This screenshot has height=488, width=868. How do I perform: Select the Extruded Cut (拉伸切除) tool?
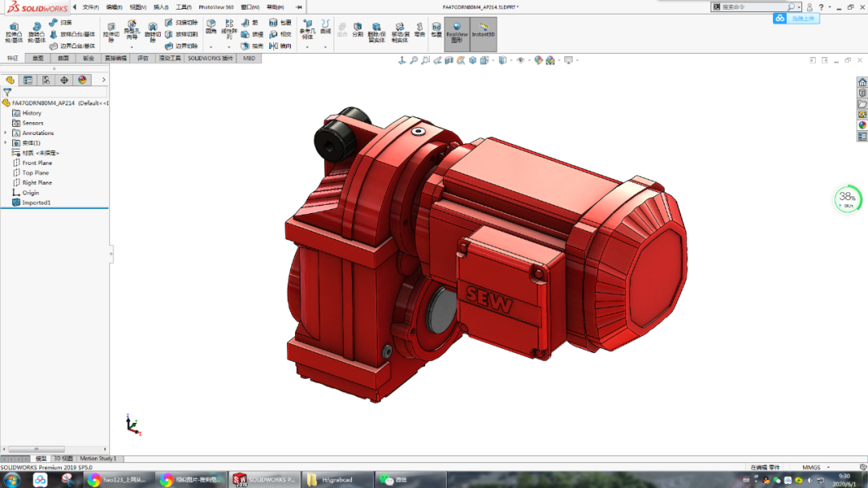point(111,33)
